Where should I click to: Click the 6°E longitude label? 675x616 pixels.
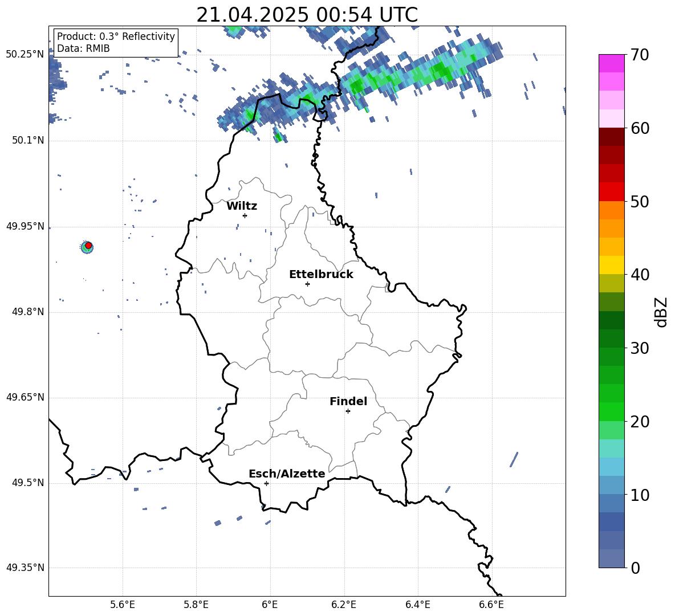click(x=270, y=605)
